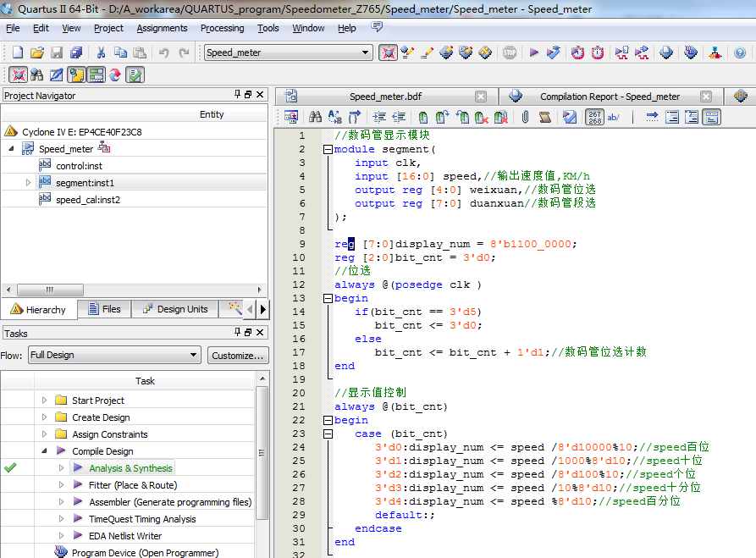The height and width of the screenshot is (558, 756).
Task: Expand the Fitter (Place & Route) task
Action: tap(61, 484)
